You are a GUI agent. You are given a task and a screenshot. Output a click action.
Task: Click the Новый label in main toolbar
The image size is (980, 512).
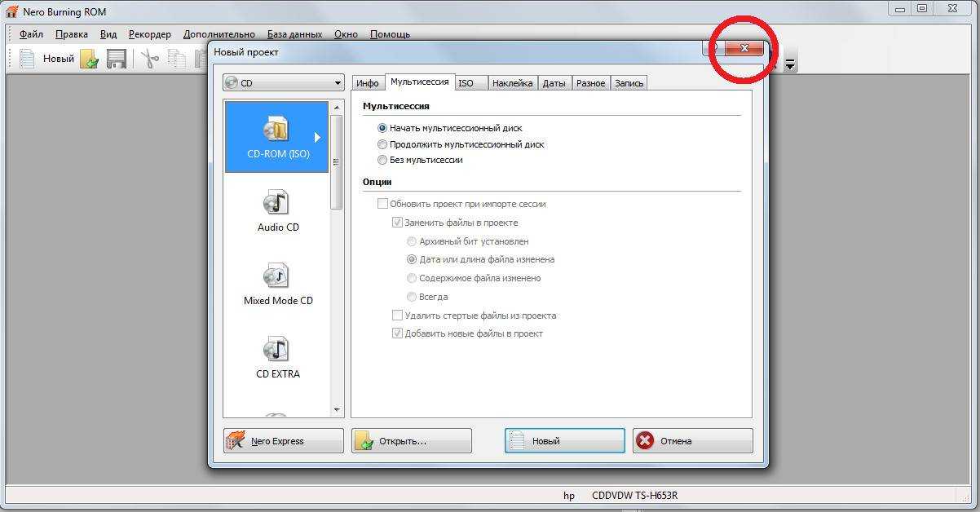pos(59,59)
